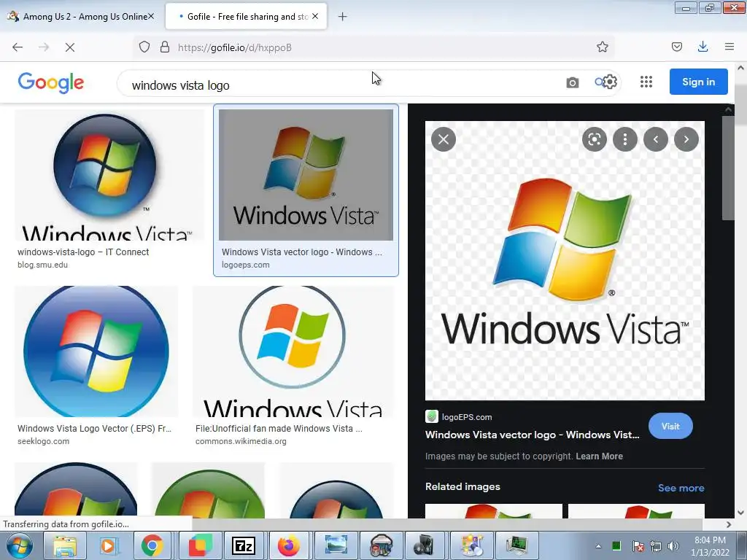Click the preview panel's scrollbar thumb
747x560 pixels.
728,168
